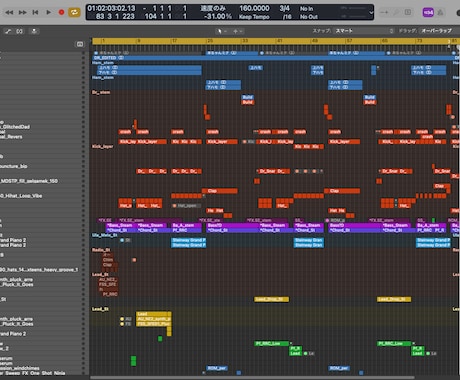The height and width of the screenshot is (380, 460).
Task: Click the Fast Forward transport button
Action: coord(22,12)
